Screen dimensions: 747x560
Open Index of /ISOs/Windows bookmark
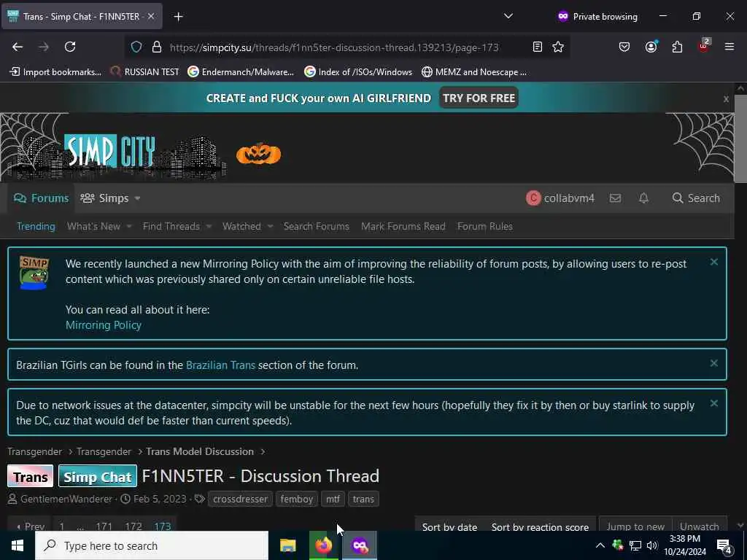(358, 72)
